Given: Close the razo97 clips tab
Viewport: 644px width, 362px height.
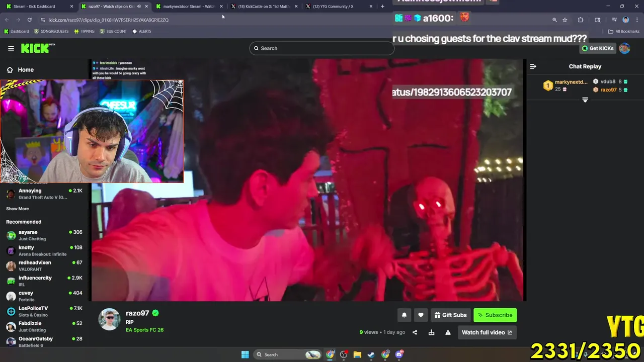Looking at the screenshot, I should 146,7.
